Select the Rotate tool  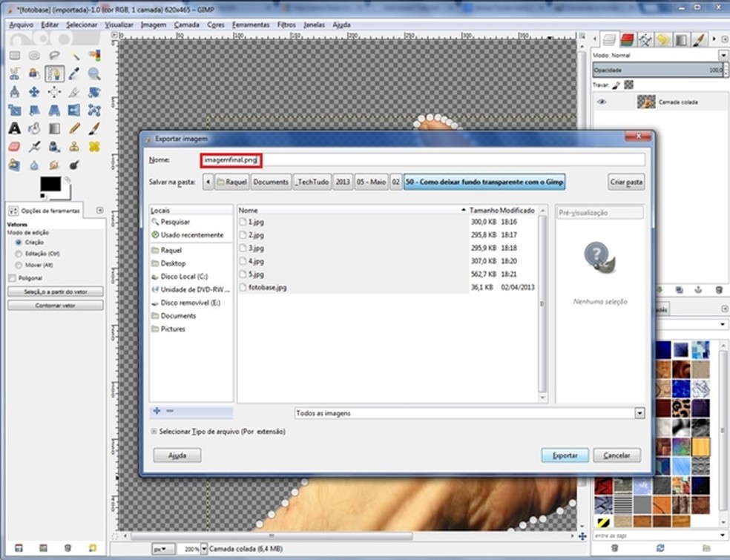pyautogui.click(x=94, y=92)
